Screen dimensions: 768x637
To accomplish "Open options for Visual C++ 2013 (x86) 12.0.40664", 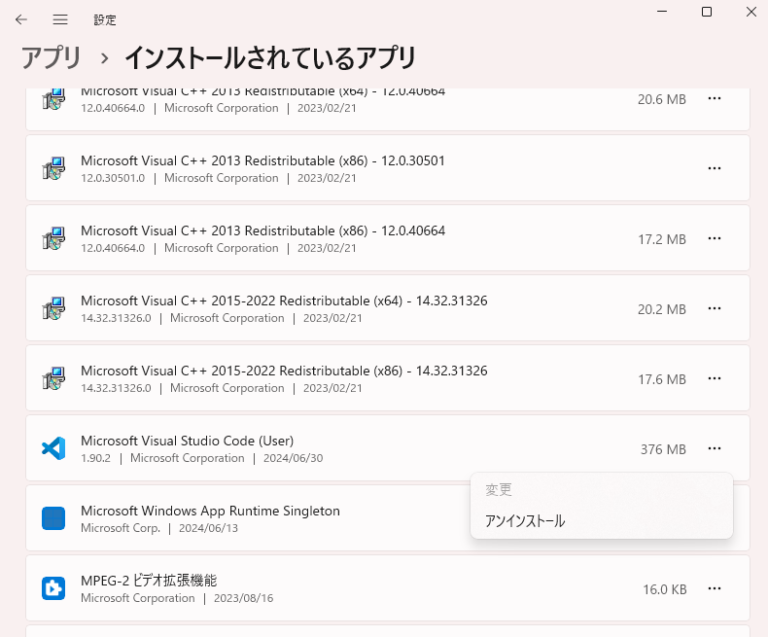I will pyautogui.click(x=714, y=239).
